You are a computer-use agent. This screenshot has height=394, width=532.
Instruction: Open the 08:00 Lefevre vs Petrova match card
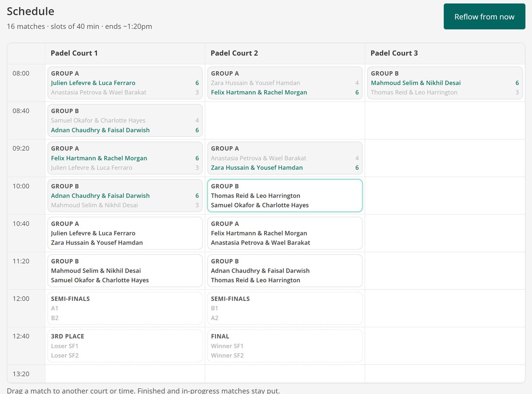click(x=125, y=83)
